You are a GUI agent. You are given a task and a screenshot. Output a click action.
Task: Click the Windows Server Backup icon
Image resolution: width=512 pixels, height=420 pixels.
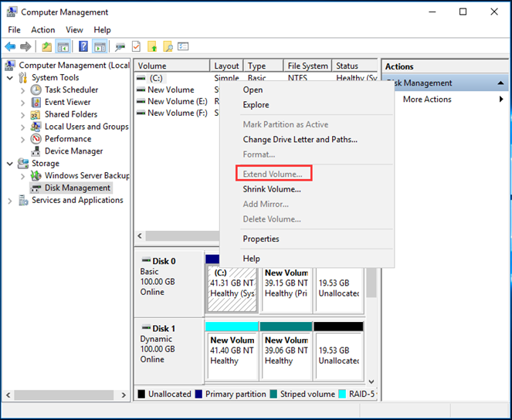point(36,175)
